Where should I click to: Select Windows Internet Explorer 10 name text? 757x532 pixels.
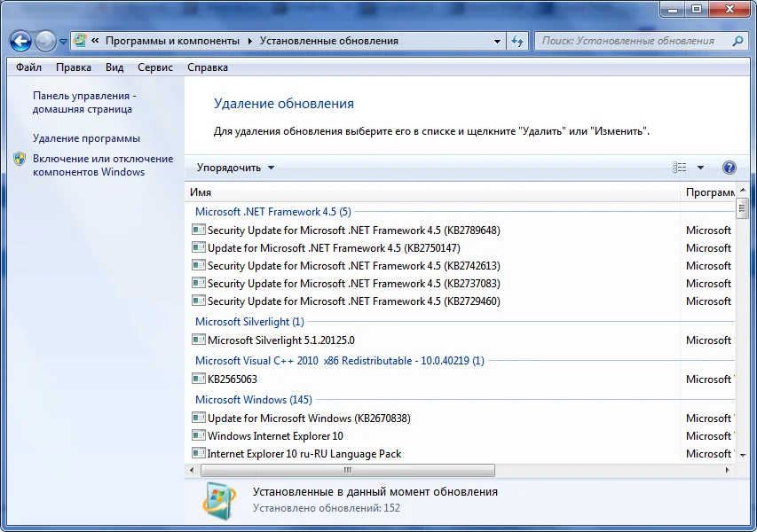275,436
